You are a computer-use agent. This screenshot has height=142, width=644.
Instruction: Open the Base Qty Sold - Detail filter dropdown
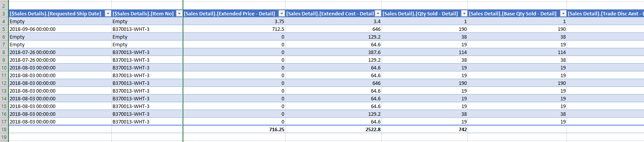point(563,14)
